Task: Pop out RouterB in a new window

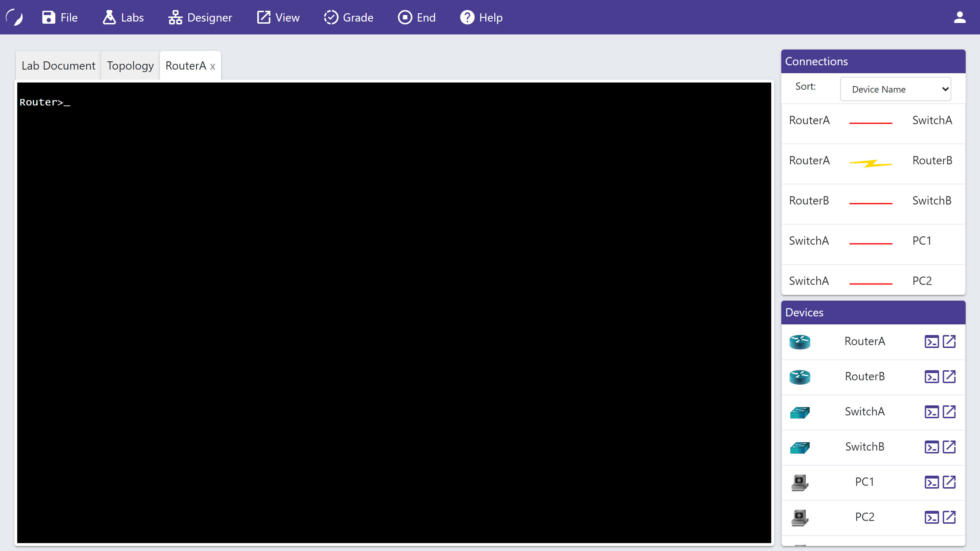Action: [949, 376]
